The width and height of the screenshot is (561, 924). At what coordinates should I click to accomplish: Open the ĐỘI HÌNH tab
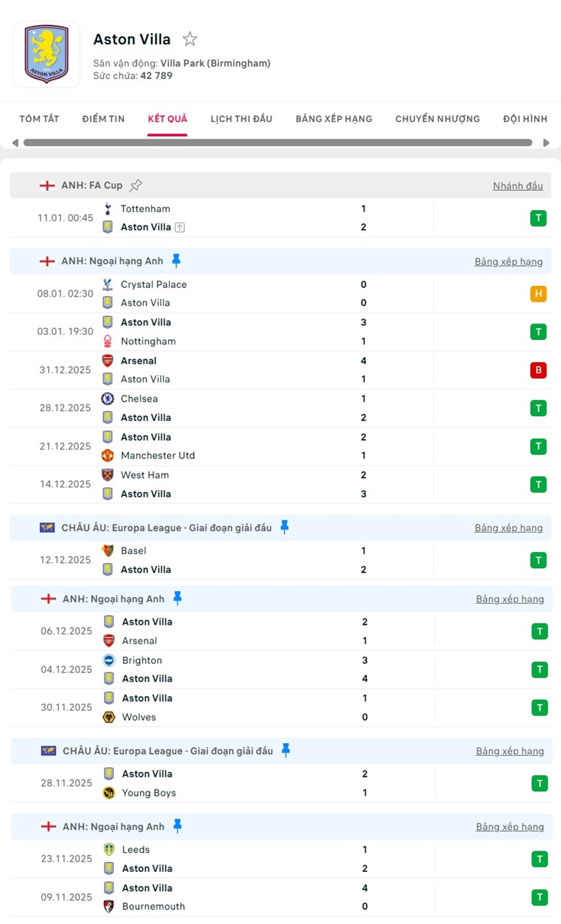[525, 118]
